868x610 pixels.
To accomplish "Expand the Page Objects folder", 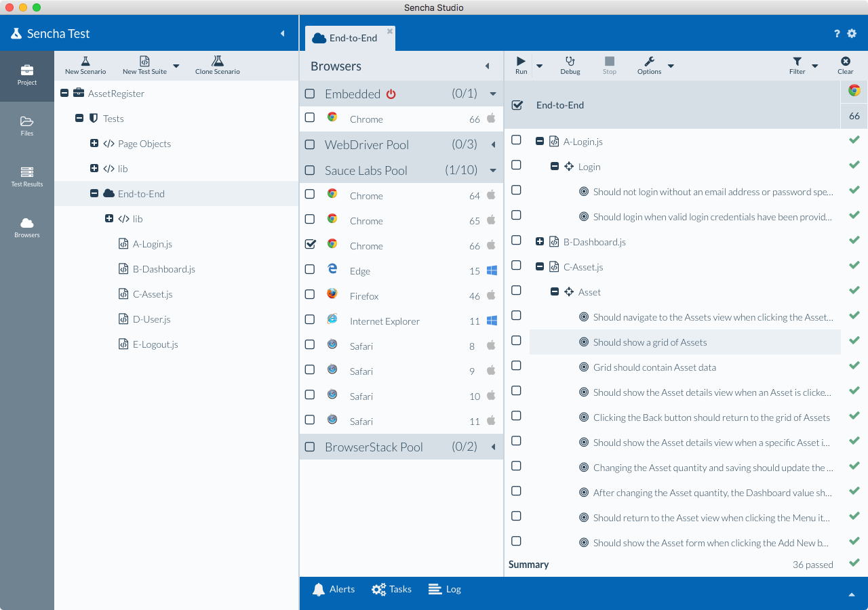I will pyautogui.click(x=94, y=143).
